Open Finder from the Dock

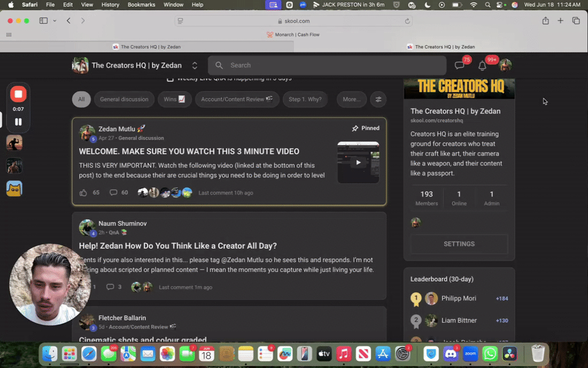(x=50, y=354)
